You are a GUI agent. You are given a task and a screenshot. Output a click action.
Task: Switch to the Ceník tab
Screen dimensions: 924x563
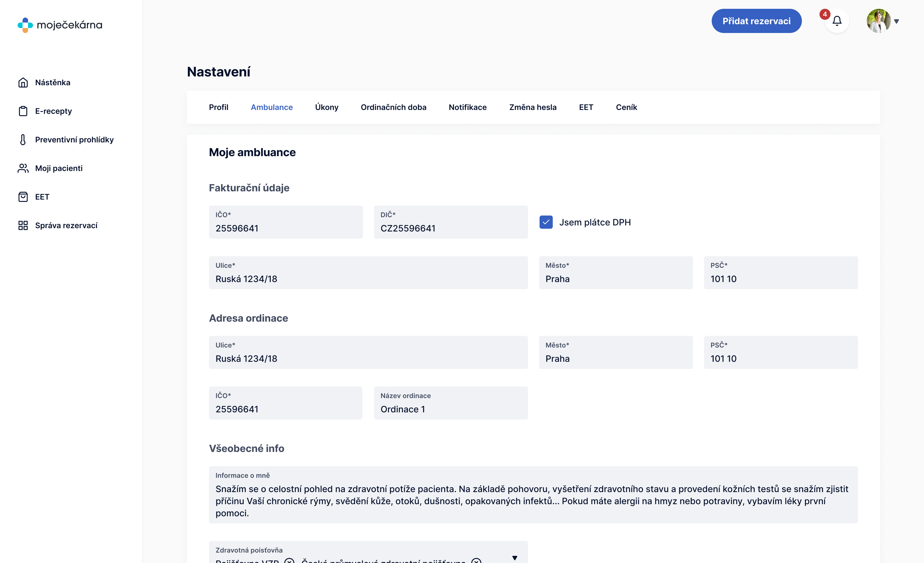(626, 107)
